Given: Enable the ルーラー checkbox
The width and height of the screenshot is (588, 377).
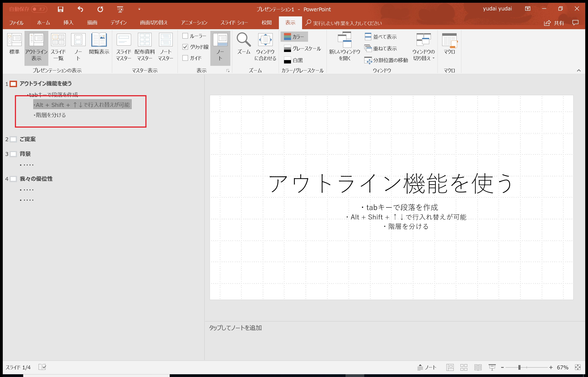Looking at the screenshot, I should pyautogui.click(x=185, y=36).
